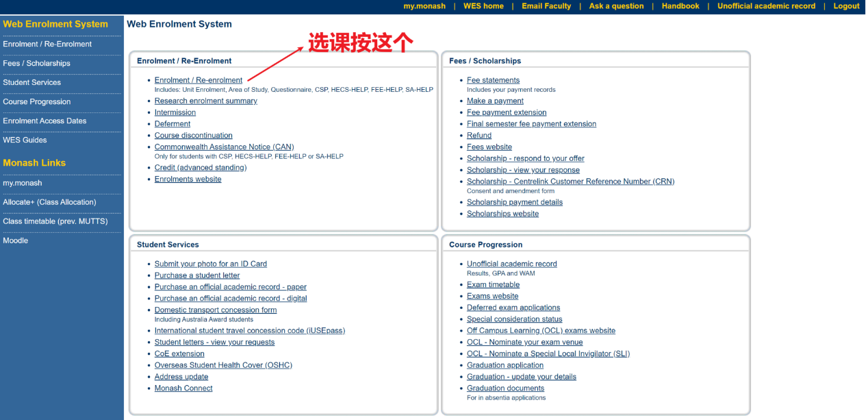Image resolution: width=868 pixels, height=420 pixels.
Task: Click the Research enrolment summary link
Action: [206, 100]
